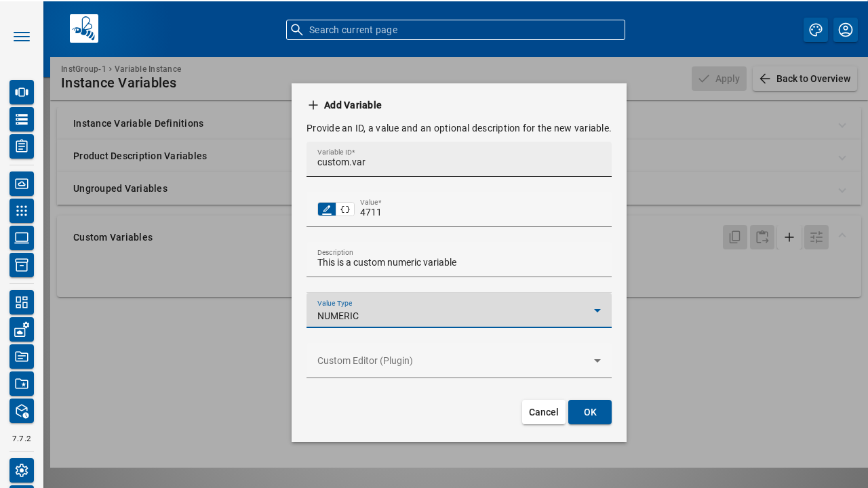Open the Custom Editor (Plugin) dropdown

coord(458,361)
